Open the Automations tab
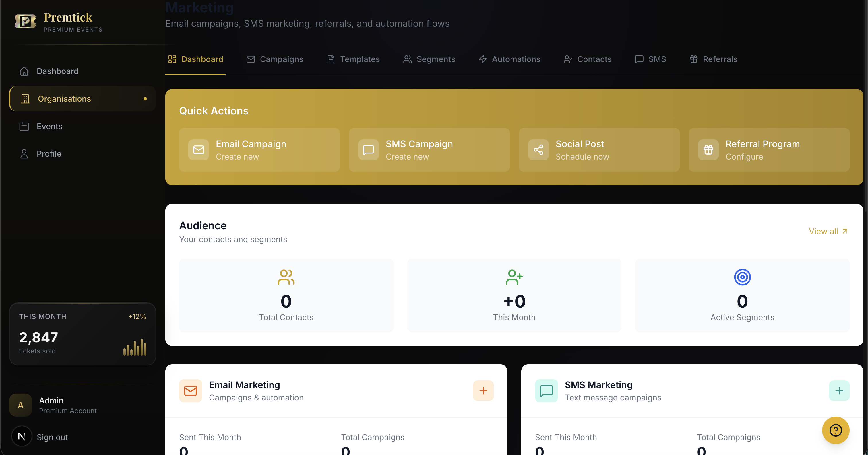This screenshot has width=868, height=455. 509,59
